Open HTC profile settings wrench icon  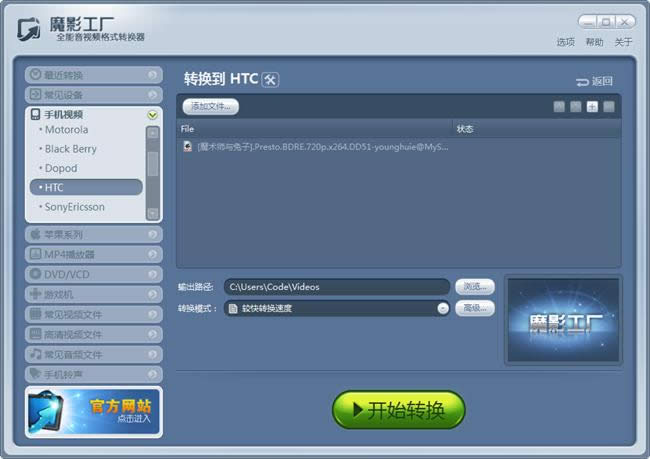270,80
